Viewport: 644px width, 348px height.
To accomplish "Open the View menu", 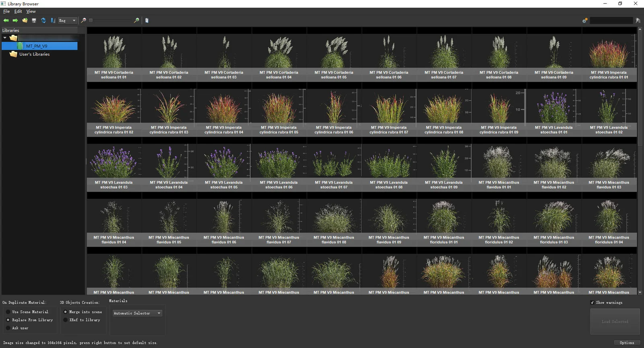I will 31,11.
